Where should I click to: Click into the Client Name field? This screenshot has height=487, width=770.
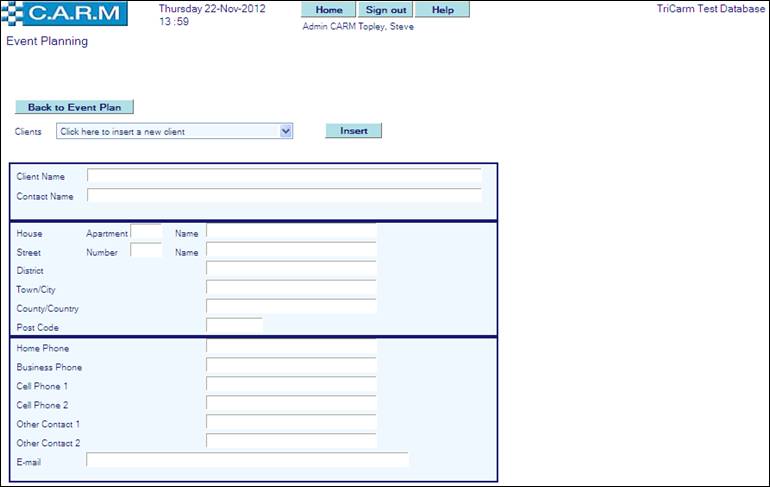click(x=284, y=177)
